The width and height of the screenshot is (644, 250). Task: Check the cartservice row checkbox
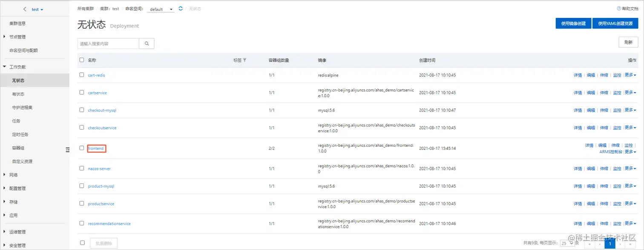tap(82, 92)
